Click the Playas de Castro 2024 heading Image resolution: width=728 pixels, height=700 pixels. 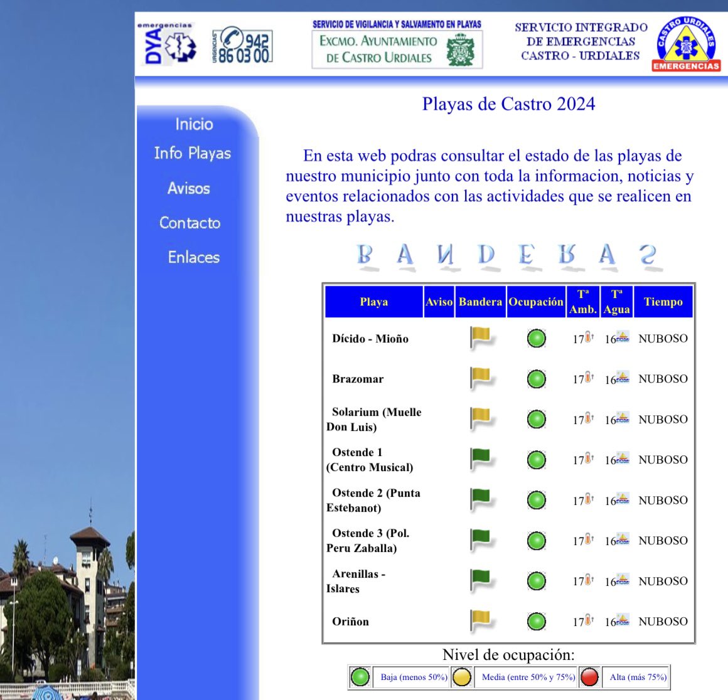point(508,104)
